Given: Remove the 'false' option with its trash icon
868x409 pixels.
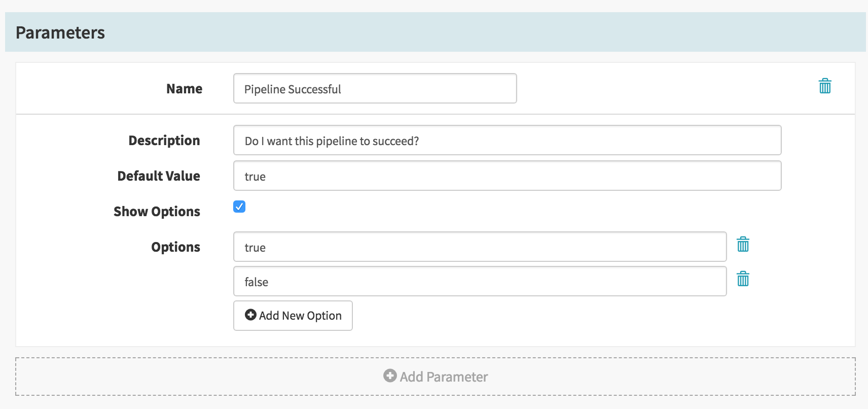Looking at the screenshot, I should point(743,279).
